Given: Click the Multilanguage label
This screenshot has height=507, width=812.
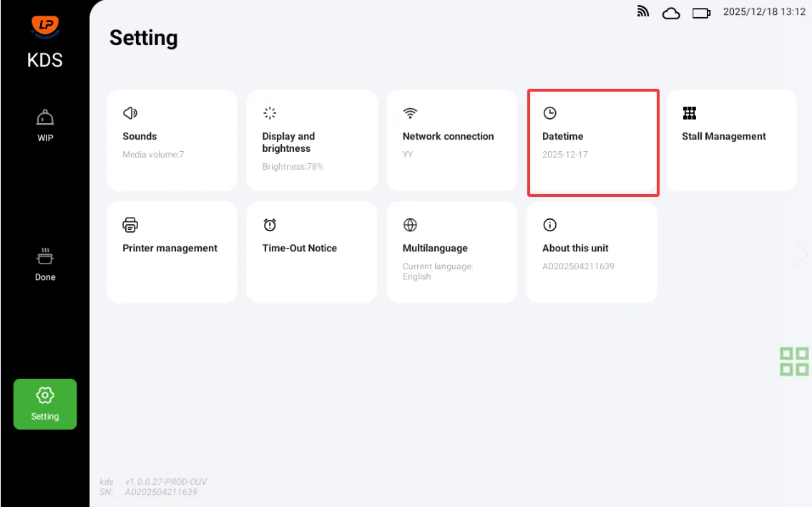Looking at the screenshot, I should click(x=435, y=248).
